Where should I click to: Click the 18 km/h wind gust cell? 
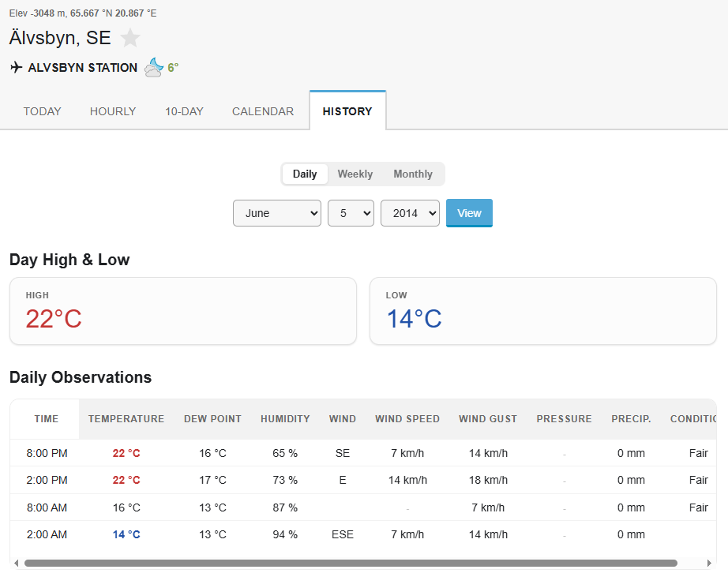488,481
